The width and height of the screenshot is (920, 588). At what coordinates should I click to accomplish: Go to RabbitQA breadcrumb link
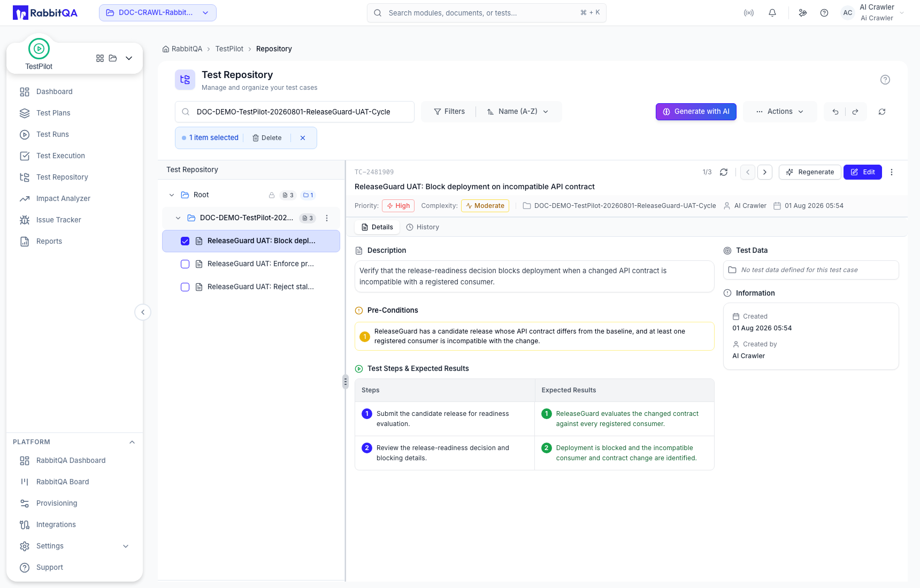[x=187, y=49]
